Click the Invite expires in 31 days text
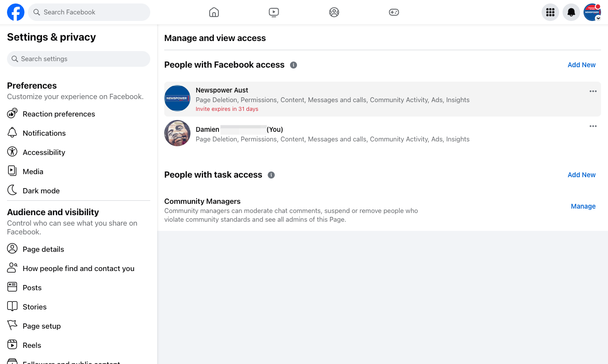This screenshot has height=364, width=608. click(x=227, y=109)
